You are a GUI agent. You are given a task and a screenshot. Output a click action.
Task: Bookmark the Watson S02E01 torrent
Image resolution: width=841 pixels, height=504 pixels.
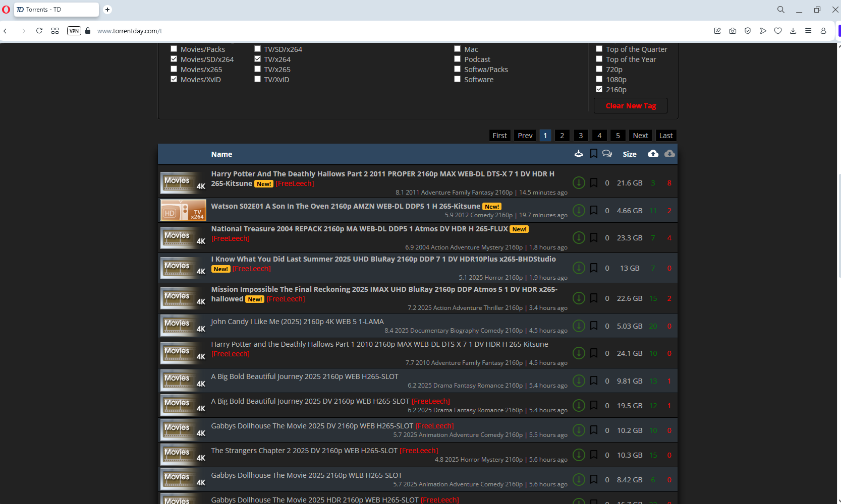point(594,210)
